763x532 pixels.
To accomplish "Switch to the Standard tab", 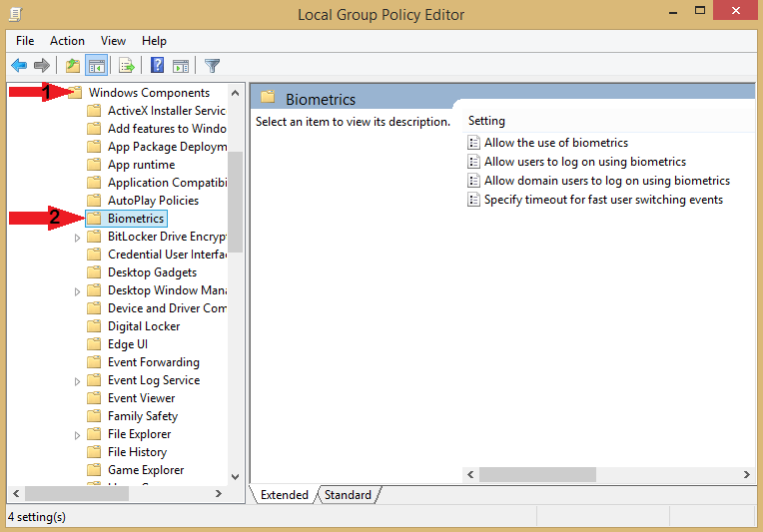I will (x=348, y=495).
